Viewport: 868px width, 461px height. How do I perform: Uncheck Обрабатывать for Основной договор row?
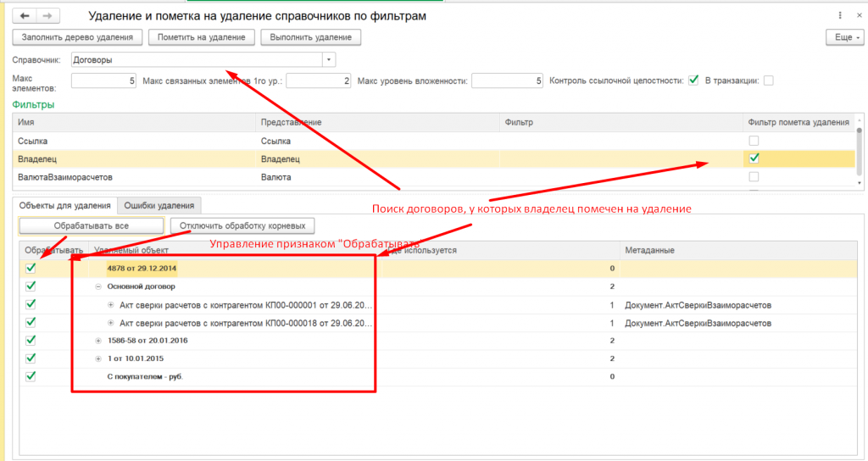pos(31,286)
